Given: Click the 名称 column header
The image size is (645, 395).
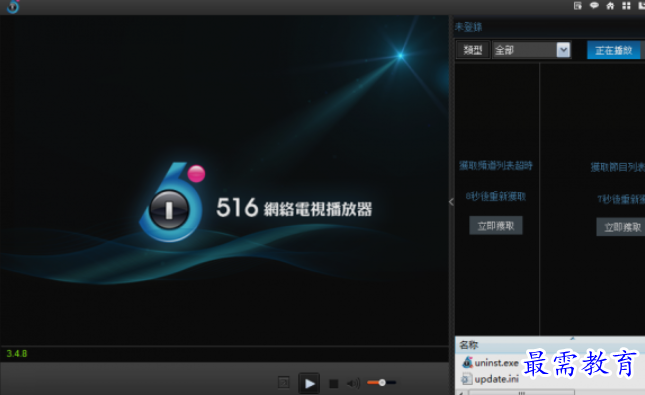Looking at the screenshot, I should [x=469, y=345].
